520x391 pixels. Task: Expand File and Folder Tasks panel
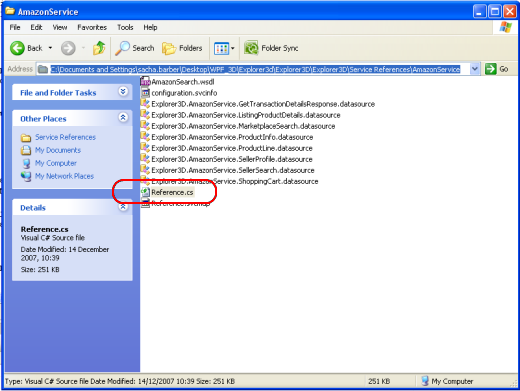coord(123,91)
